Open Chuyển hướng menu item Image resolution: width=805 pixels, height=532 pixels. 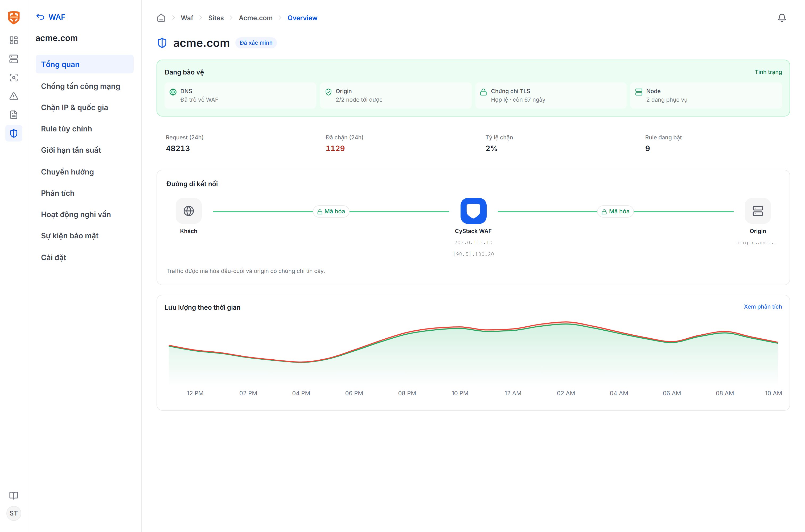tap(85, 172)
